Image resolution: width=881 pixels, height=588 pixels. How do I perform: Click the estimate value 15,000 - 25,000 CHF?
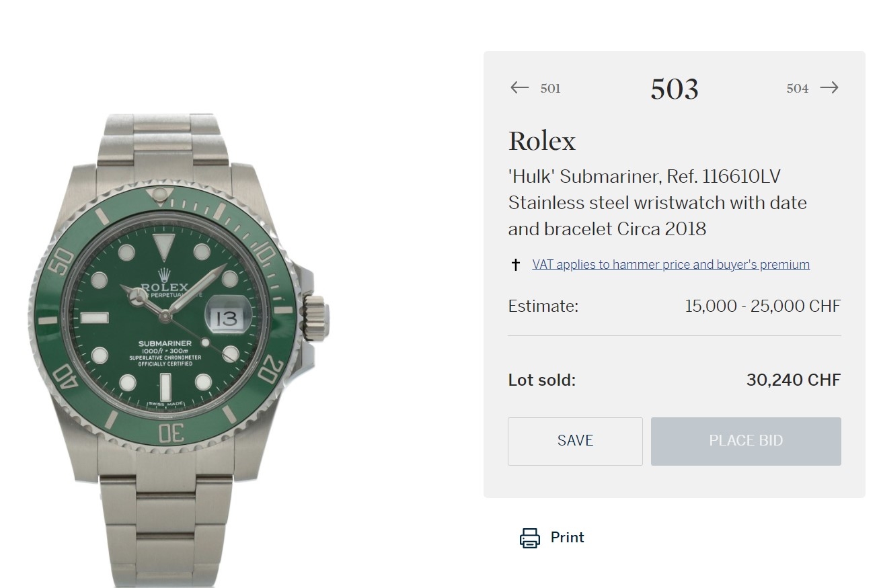click(x=763, y=306)
